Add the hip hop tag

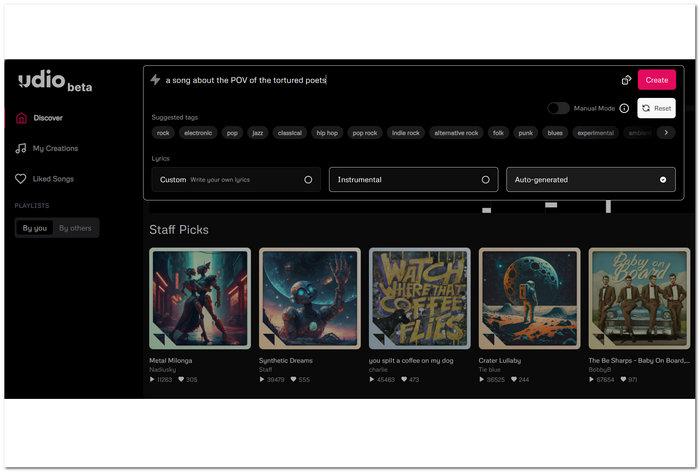327,133
